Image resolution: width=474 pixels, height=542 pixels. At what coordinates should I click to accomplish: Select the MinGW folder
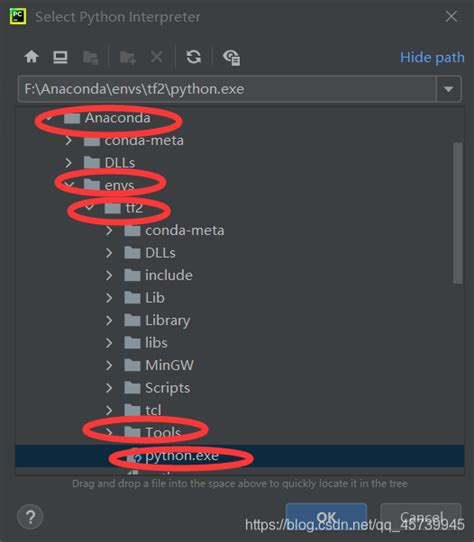tap(159, 365)
